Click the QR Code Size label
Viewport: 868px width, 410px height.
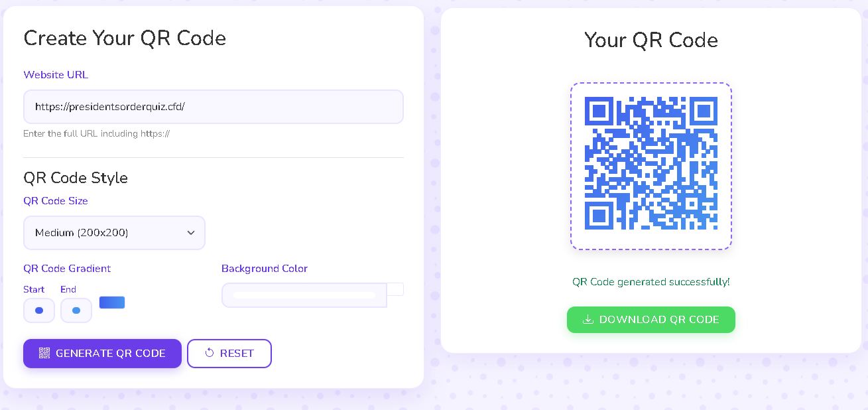pos(56,201)
